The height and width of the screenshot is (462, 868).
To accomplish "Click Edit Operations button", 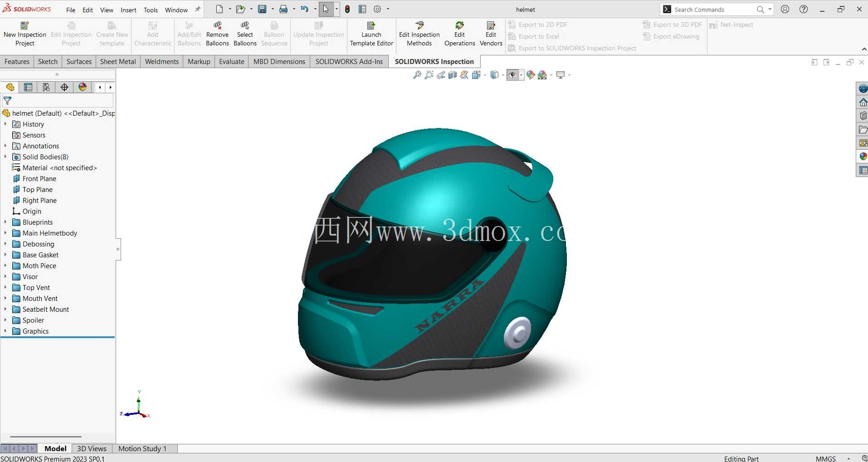I will click(x=459, y=34).
